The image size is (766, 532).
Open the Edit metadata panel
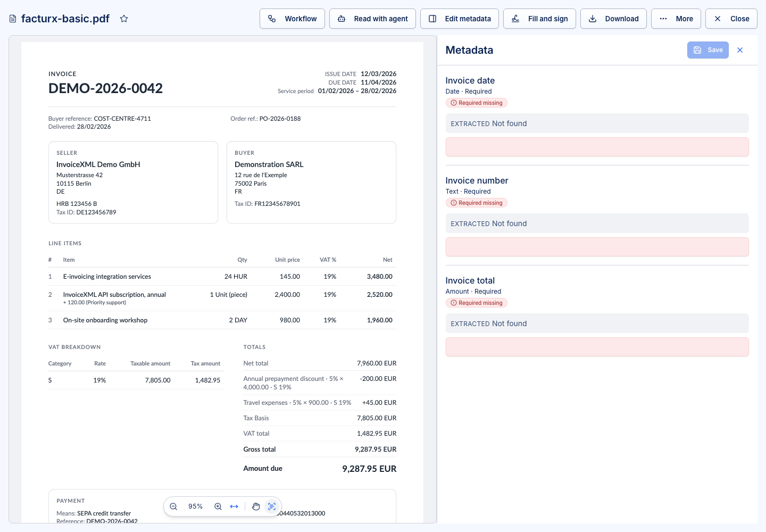coord(460,19)
